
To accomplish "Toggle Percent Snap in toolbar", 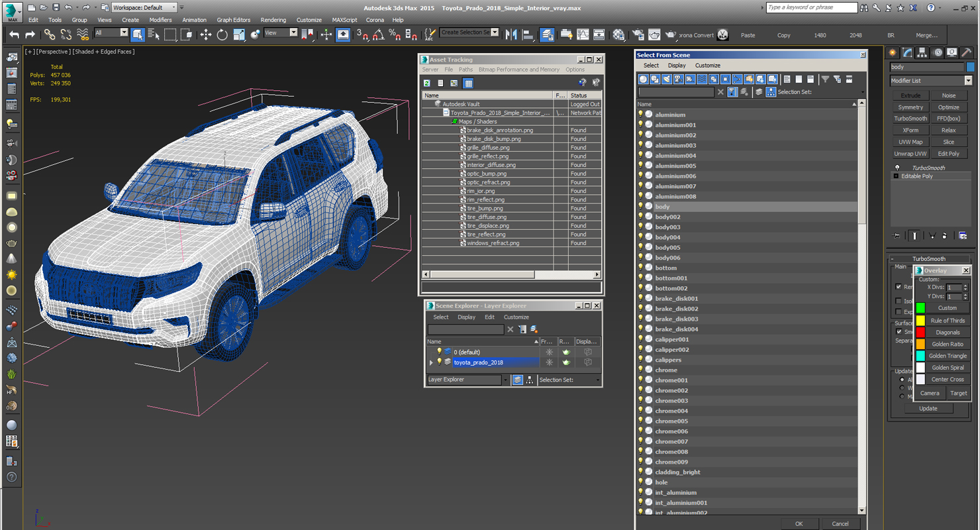I will [x=395, y=34].
